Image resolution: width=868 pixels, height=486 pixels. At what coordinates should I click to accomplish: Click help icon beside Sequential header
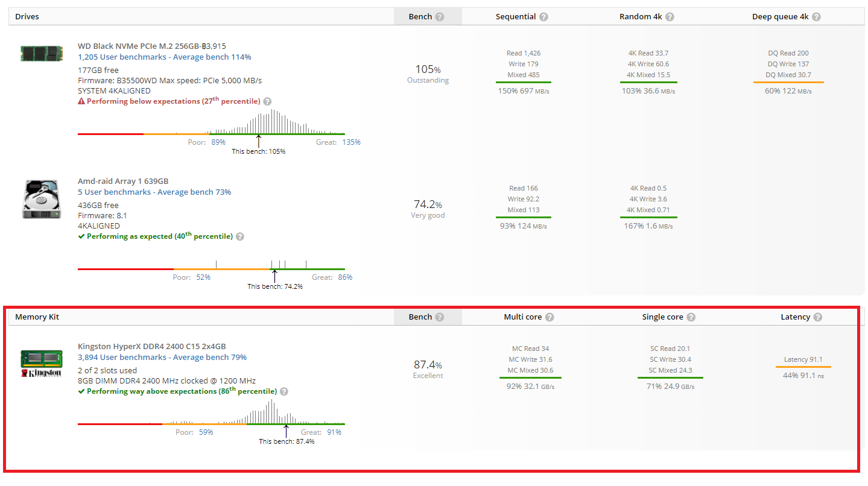(x=544, y=17)
